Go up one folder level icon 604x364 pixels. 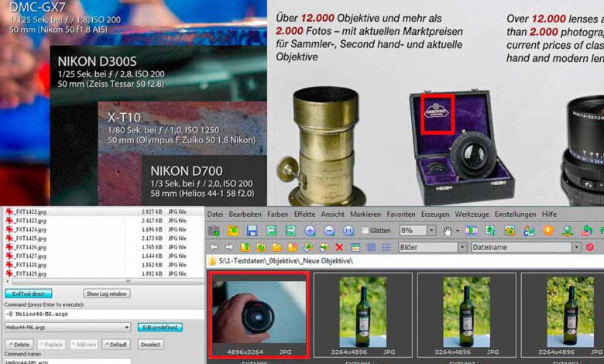[x=245, y=247]
